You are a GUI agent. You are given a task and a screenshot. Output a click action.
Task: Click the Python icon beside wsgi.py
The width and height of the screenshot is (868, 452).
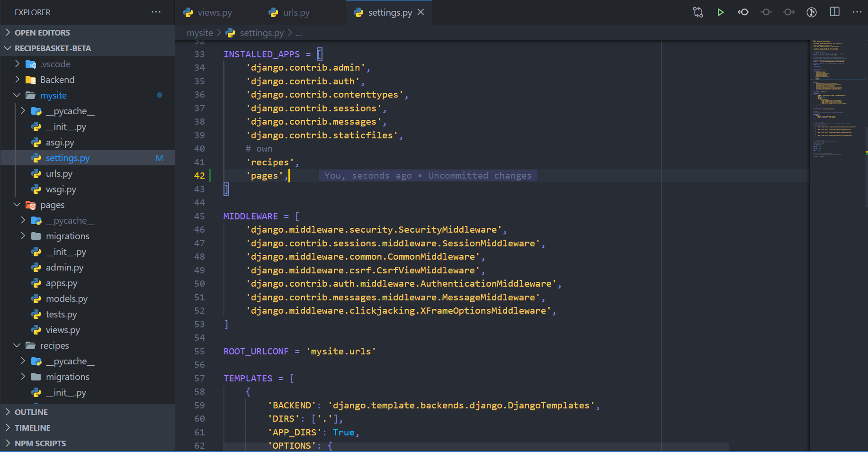[36, 189]
